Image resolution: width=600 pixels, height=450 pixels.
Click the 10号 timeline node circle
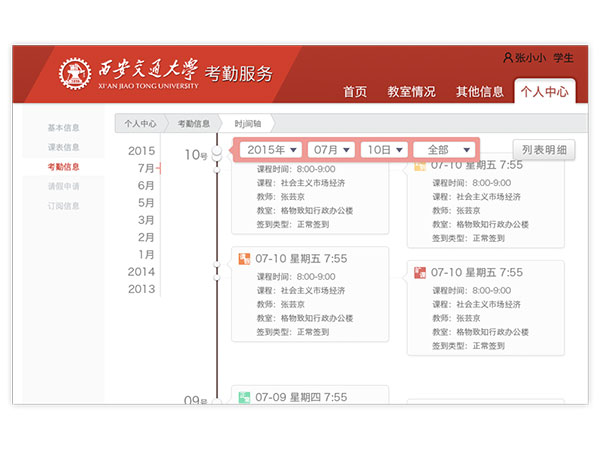pyautogui.click(x=217, y=153)
